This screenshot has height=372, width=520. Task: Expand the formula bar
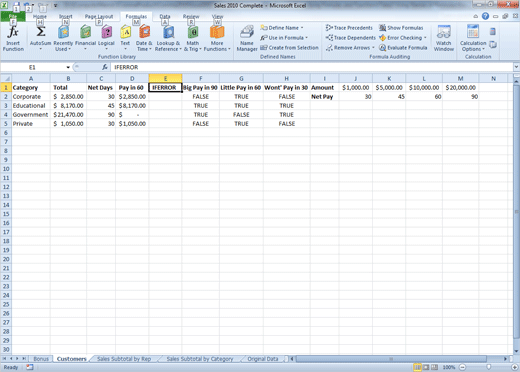coord(516,67)
